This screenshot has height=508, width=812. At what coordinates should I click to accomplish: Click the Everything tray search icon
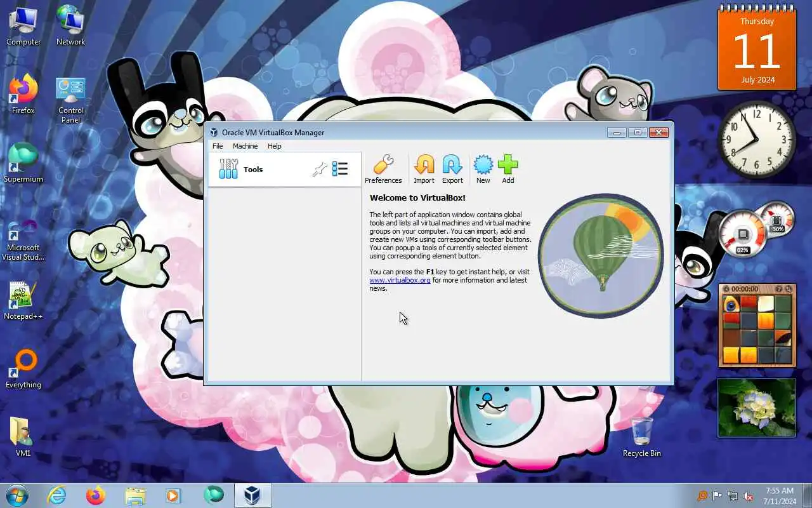pyautogui.click(x=702, y=496)
